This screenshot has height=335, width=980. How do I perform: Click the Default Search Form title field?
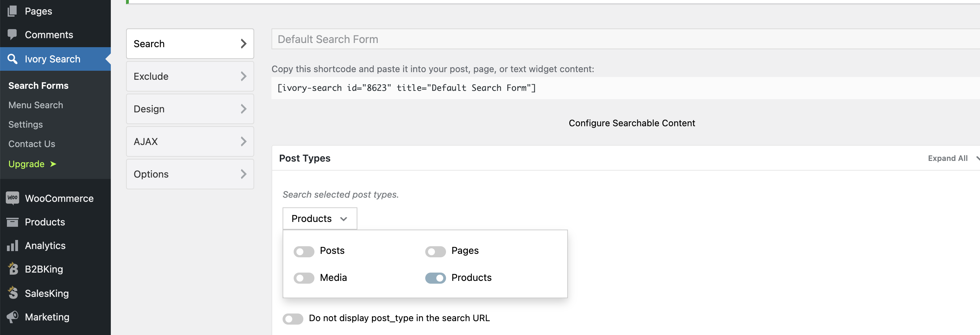pyautogui.click(x=625, y=39)
